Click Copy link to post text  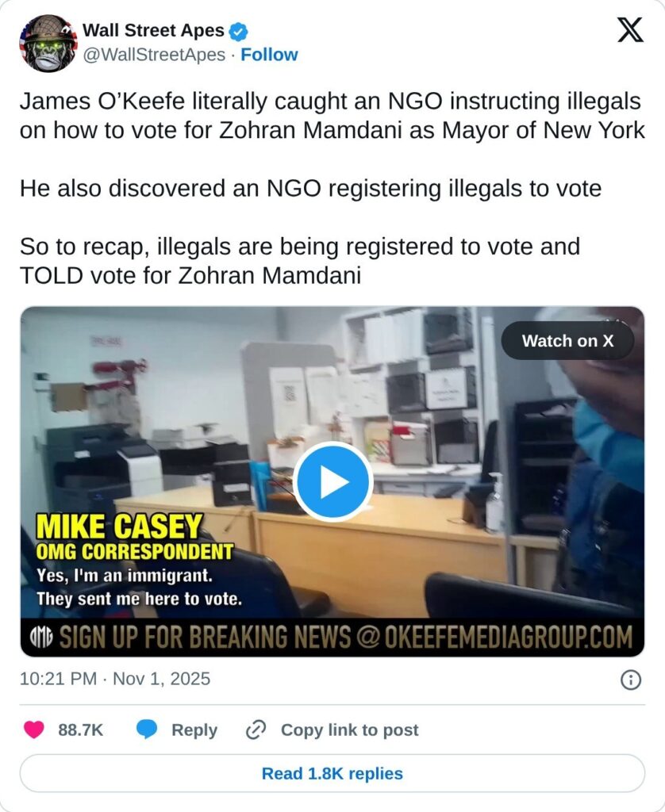point(350,730)
